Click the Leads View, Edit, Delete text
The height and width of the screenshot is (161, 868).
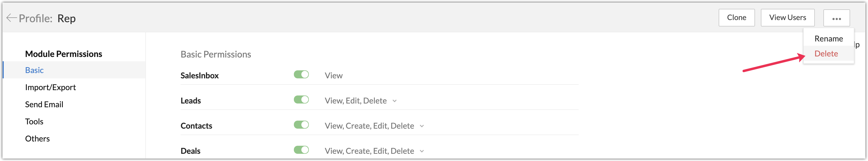tap(356, 101)
